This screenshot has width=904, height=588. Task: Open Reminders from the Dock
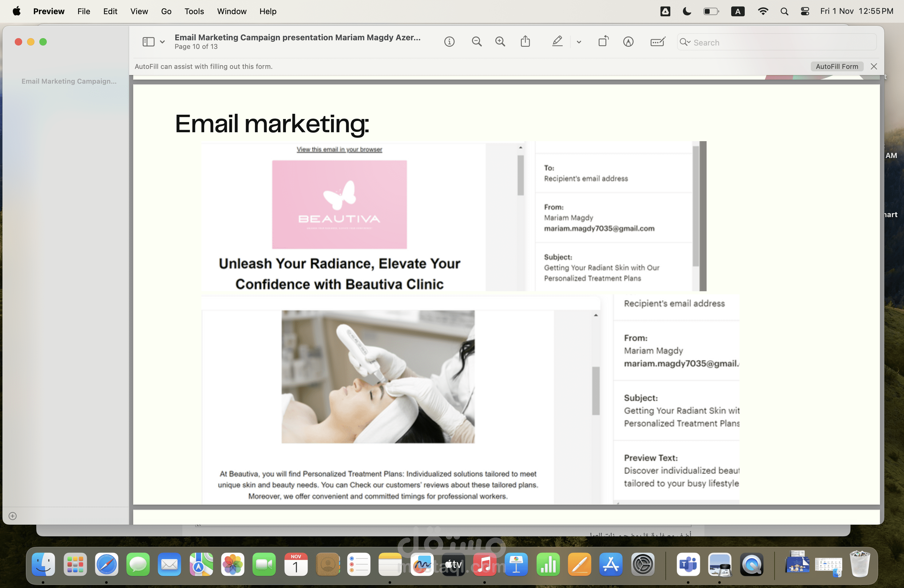point(359,564)
